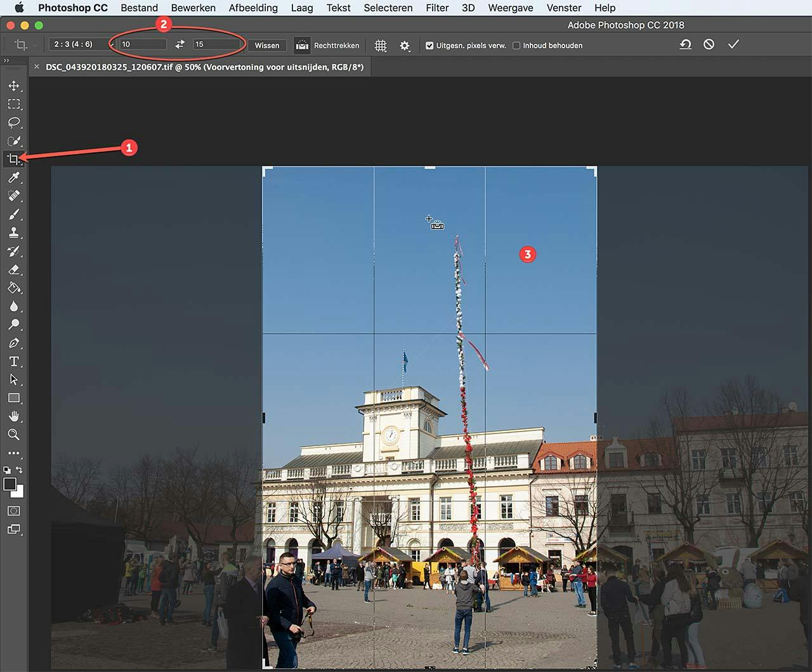Select the Lasso tool

(x=14, y=122)
